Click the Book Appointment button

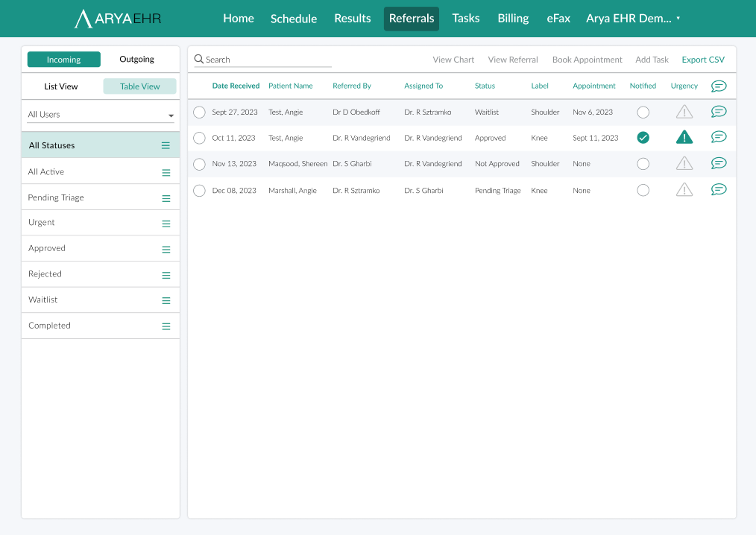pos(588,59)
